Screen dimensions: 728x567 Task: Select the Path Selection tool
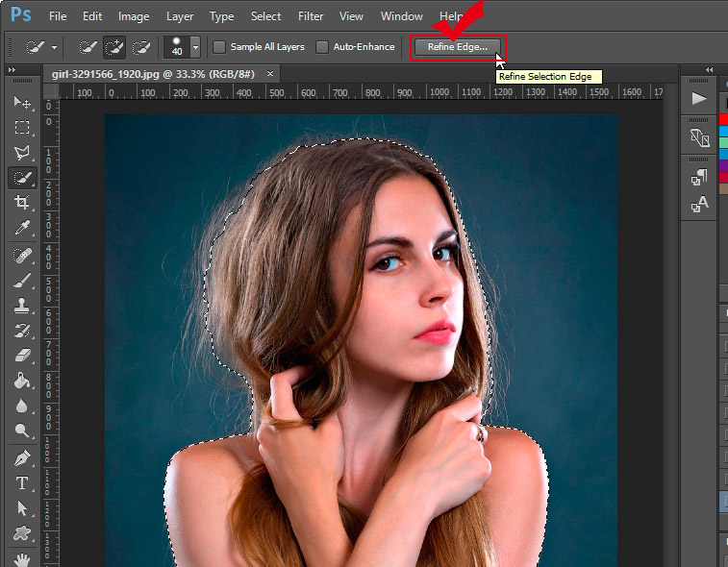(22, 508)
